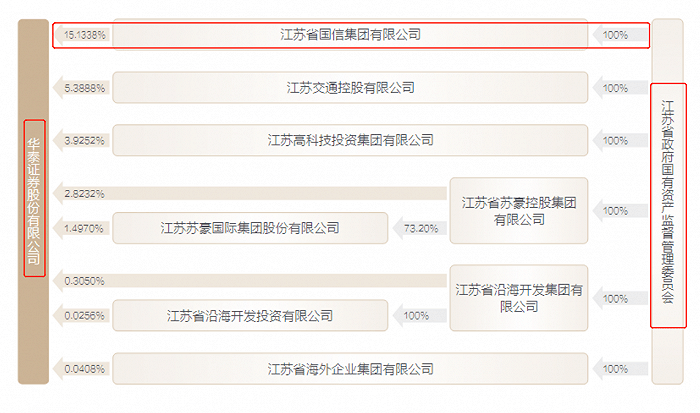This screenshot has height=413, width=700.
Task: Click the 2.8232% arrow label
Action: (84, 194)
